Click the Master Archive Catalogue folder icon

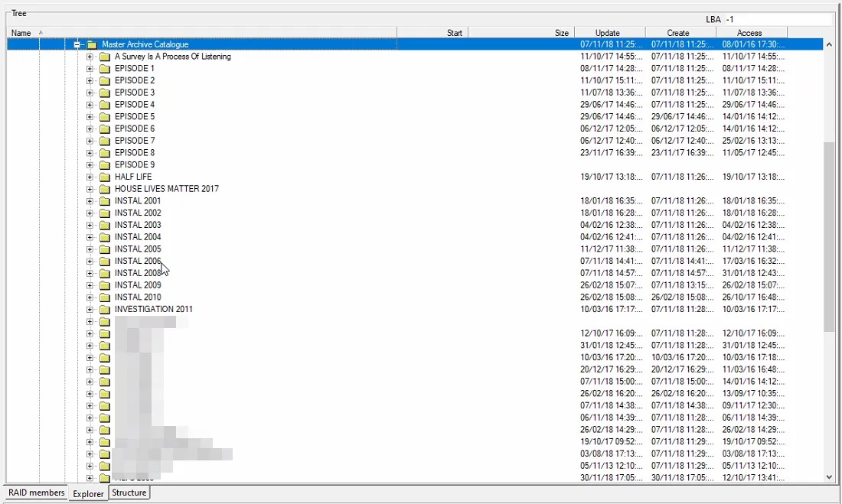click(x=92, y=44)
